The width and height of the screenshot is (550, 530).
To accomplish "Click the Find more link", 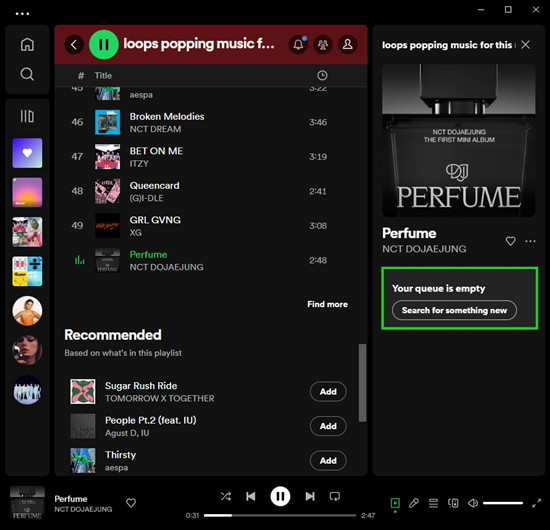I will click(x=327, y=304).
